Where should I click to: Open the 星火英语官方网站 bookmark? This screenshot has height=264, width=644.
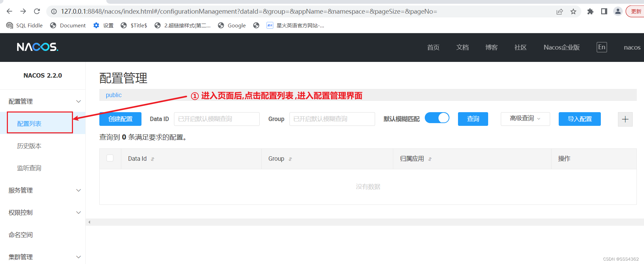pos(295,25)
